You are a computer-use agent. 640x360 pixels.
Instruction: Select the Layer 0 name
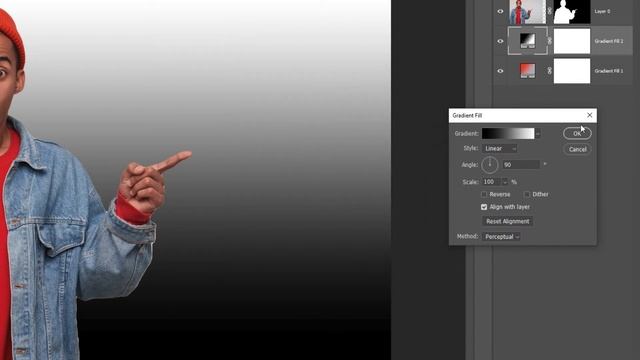click(x=602, y=11)
